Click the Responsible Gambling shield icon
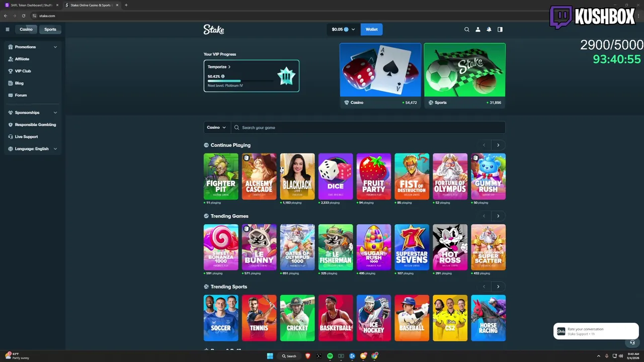This screenshot has height=362, width=644. point(11,125)
